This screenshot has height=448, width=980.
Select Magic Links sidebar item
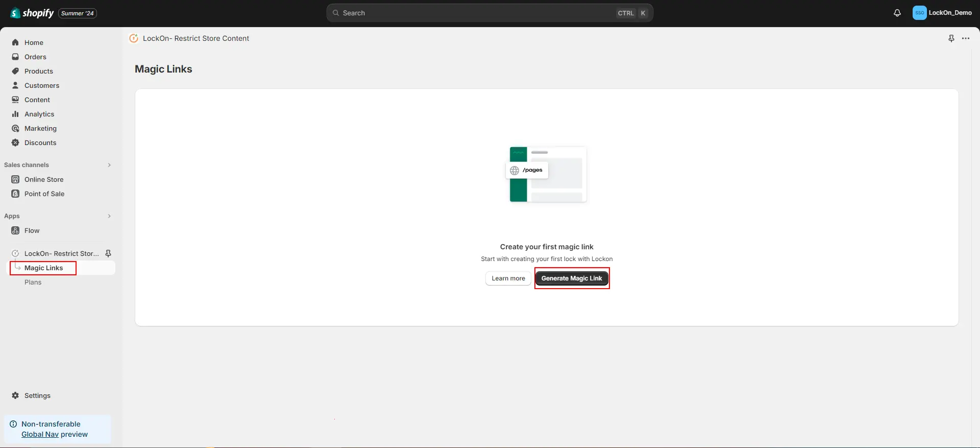coord(61,268)
